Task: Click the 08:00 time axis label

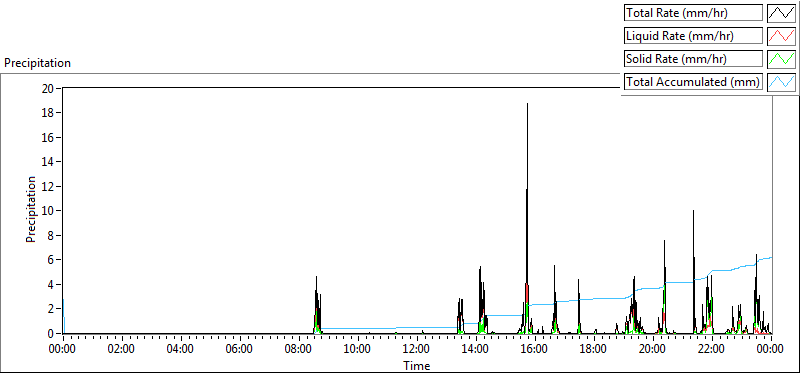Action: (298, 349)
